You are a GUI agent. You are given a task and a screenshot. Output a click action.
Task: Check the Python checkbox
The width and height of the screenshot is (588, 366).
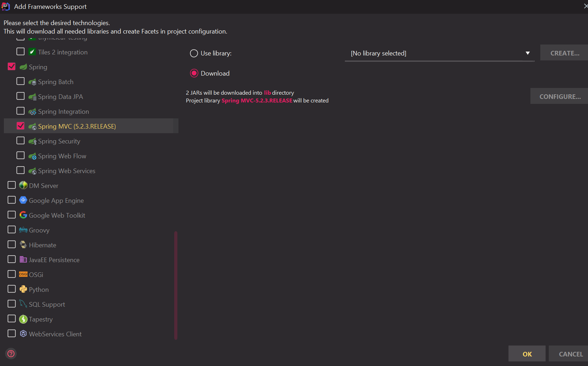12,289
